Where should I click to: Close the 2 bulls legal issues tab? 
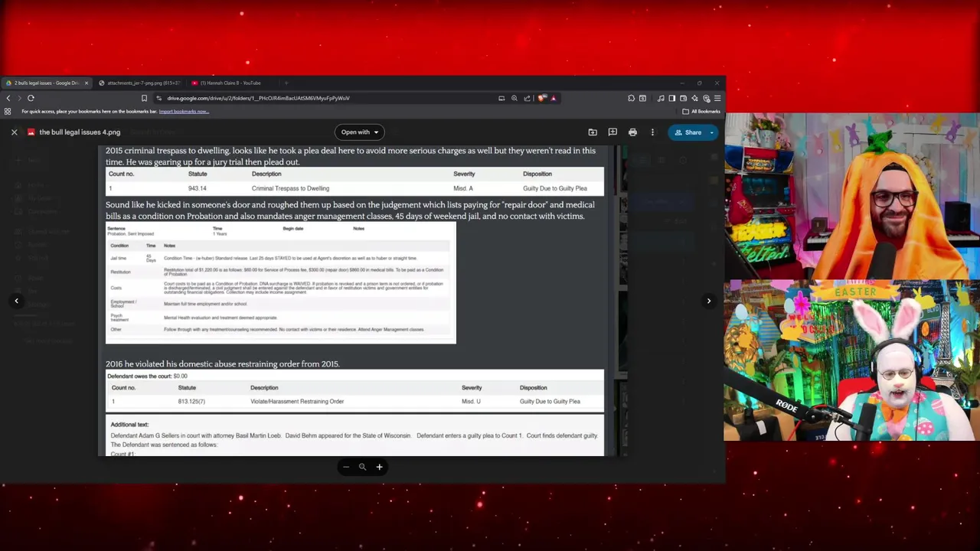pos(87,83)
